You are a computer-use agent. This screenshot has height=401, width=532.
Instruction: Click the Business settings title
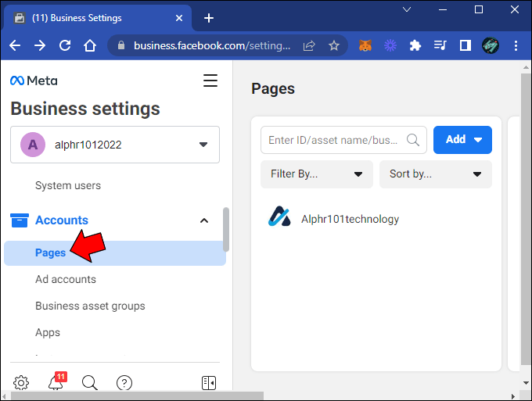(85, 109)
